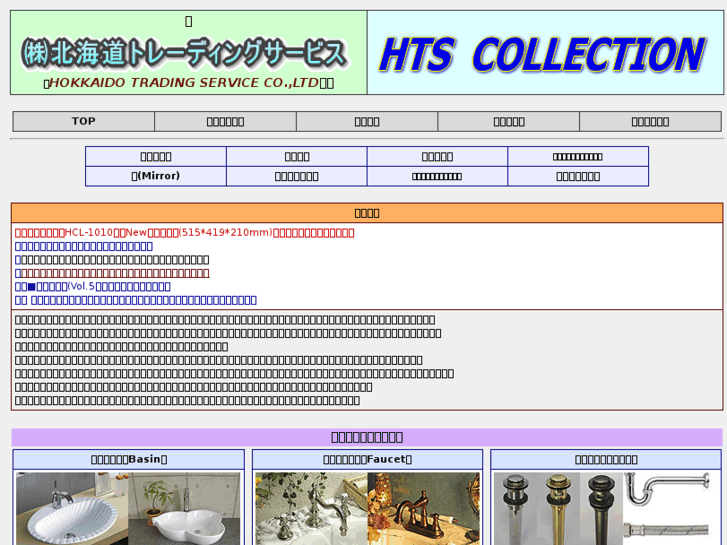The height and width of the screenshot is (545, 727).
Task: Open the Faucet category header
Action: 367,459
